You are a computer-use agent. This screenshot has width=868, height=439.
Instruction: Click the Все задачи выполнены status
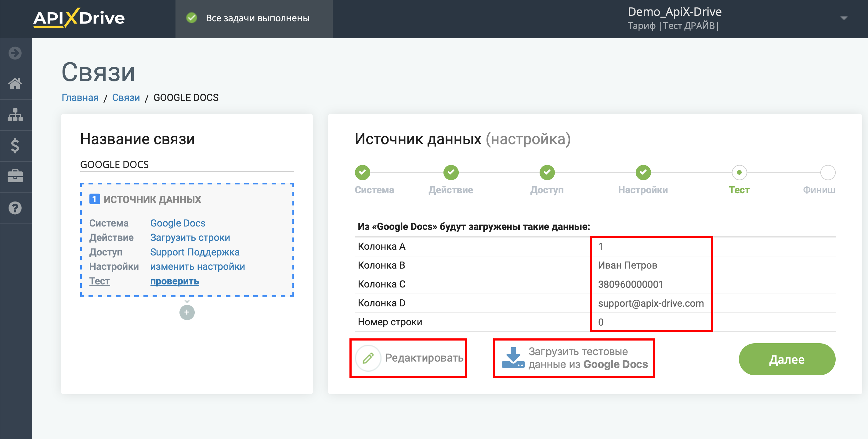(257, 18)
